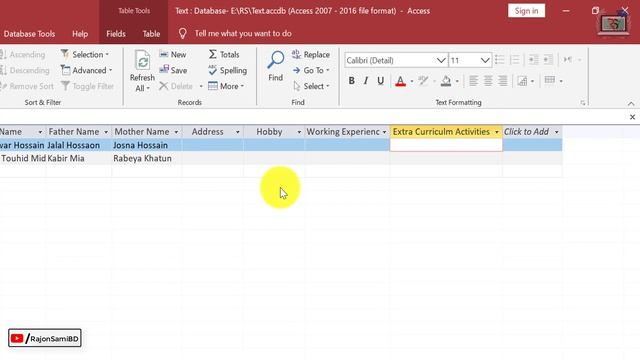
Task: Center align the text
Action: [488, 81]
